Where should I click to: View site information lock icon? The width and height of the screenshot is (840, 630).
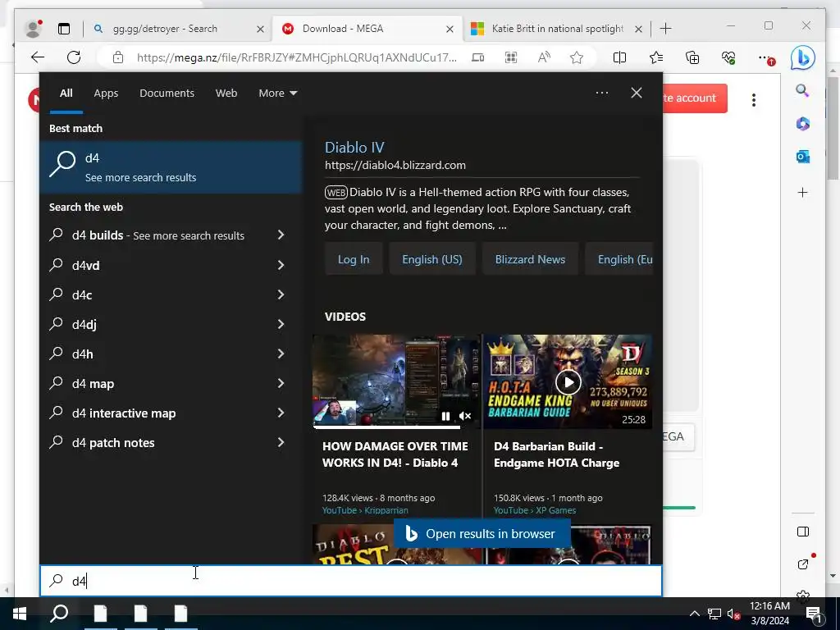click(x=118, y=57)
